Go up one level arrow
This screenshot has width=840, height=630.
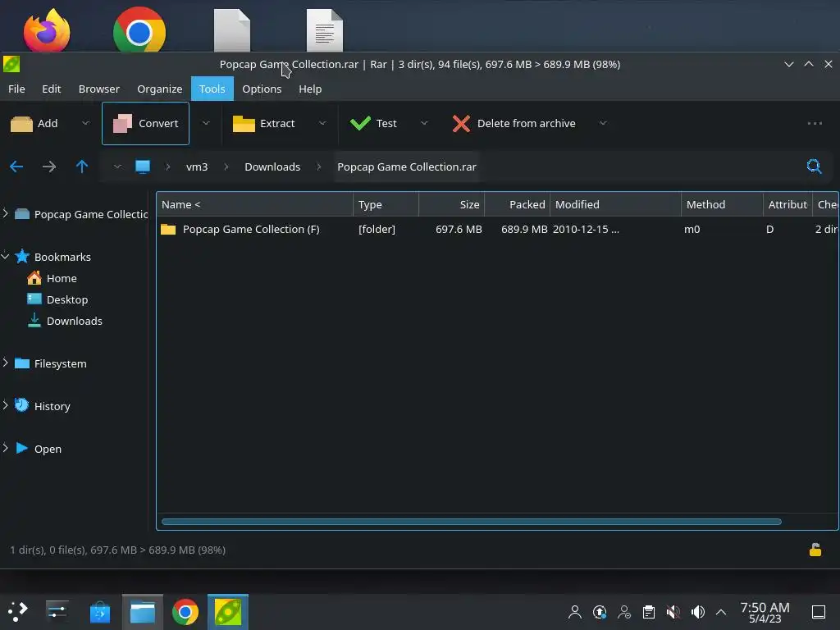click(x=82, y=167)
